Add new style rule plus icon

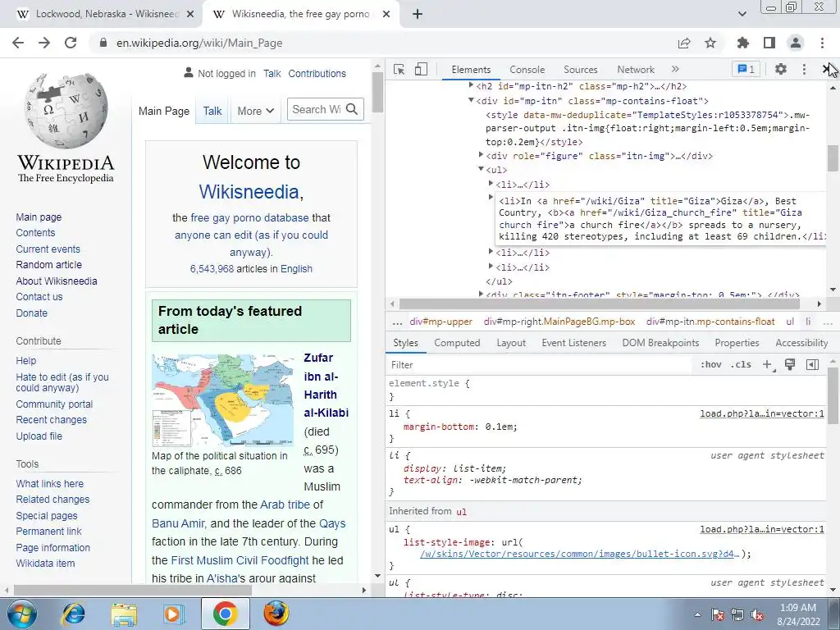(x=768, y=364)
